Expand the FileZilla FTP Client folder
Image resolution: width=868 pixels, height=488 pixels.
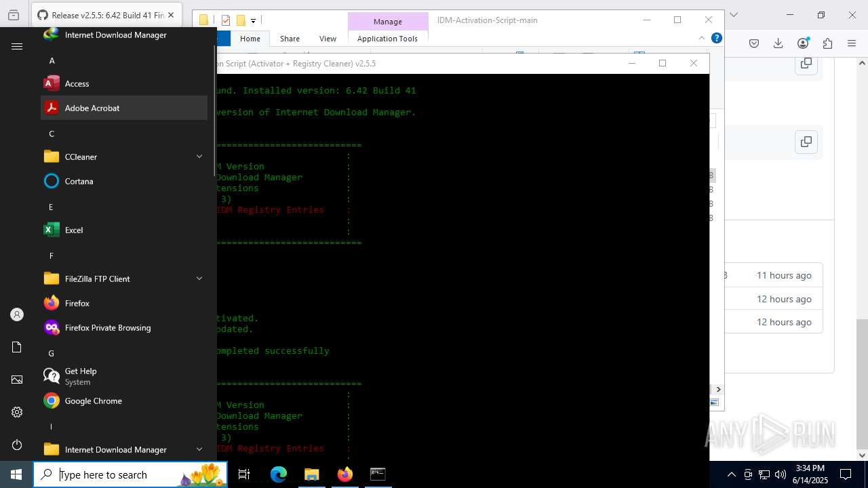pyautogui.click(x=199, y=279)
